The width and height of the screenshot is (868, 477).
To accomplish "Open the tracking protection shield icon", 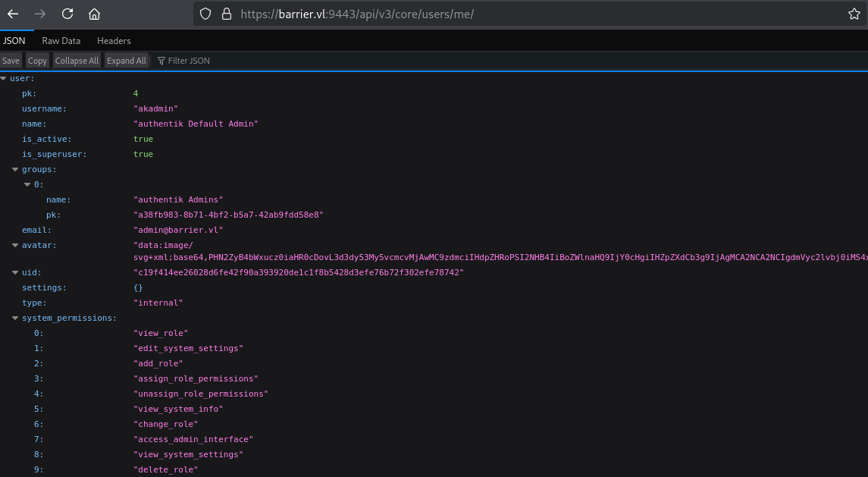I will tap(205, 14).
